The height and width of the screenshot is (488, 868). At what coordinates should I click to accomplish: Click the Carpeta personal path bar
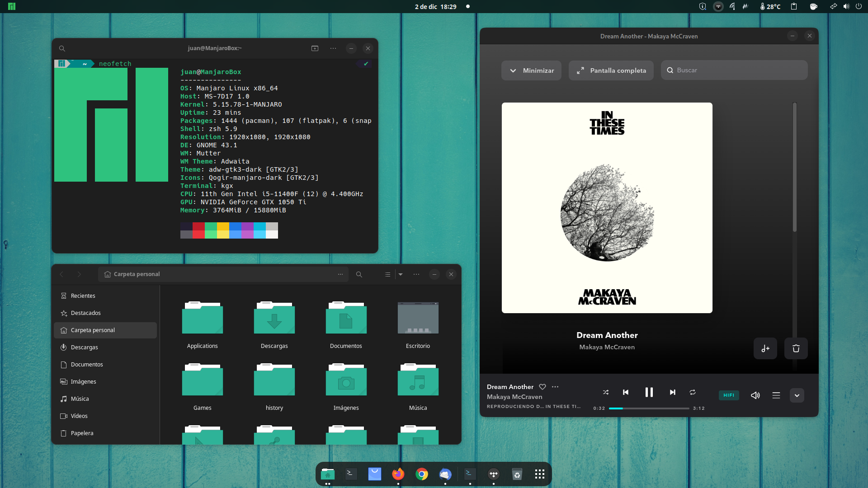pyautogui.click(x=223, y=274)
